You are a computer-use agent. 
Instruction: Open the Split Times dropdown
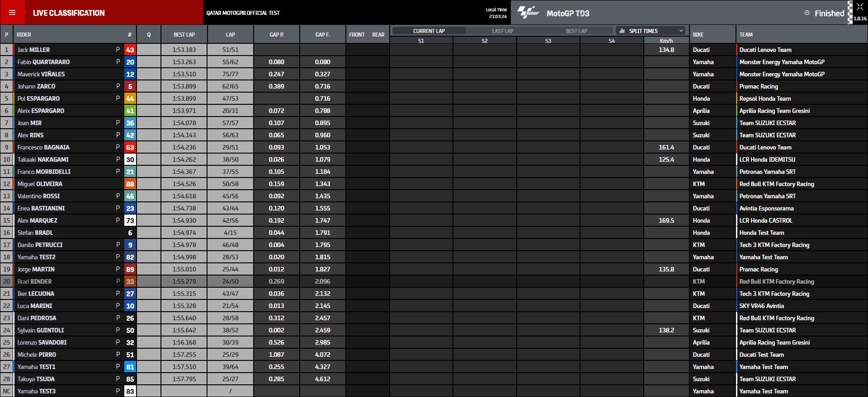[651, 31]
